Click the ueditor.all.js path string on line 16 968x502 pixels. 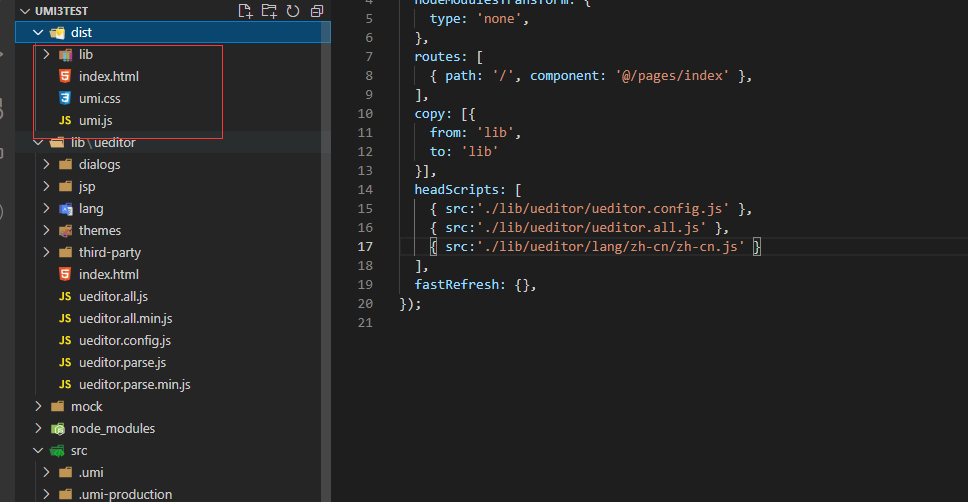click(x=591, y=228)
